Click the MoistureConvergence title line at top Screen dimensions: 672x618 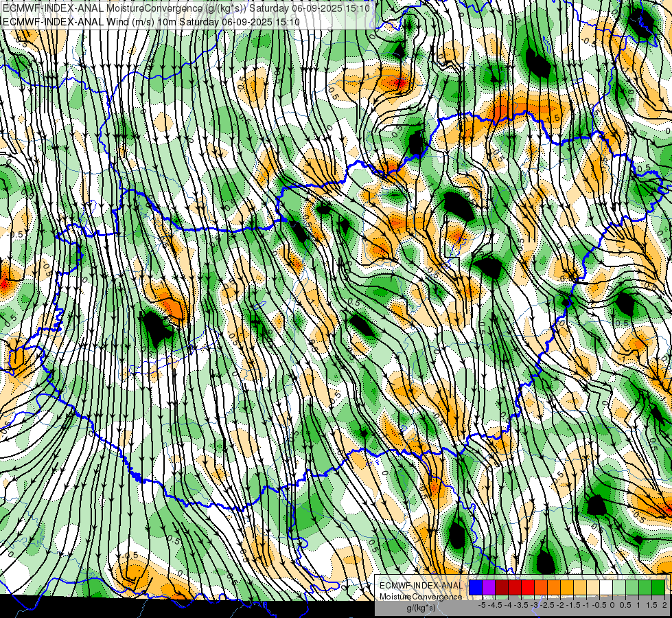[x=186, y=8]
